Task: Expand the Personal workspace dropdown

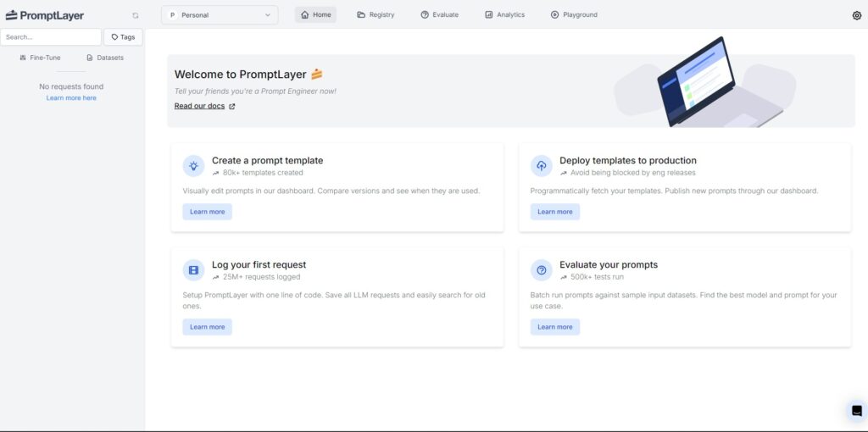Action: pos(220,15)
